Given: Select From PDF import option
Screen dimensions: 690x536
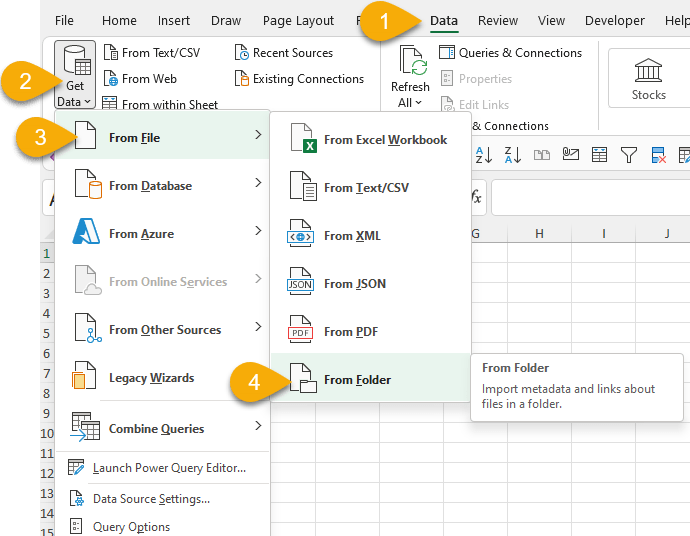Looking at the screenshot, I should (351, 332).
